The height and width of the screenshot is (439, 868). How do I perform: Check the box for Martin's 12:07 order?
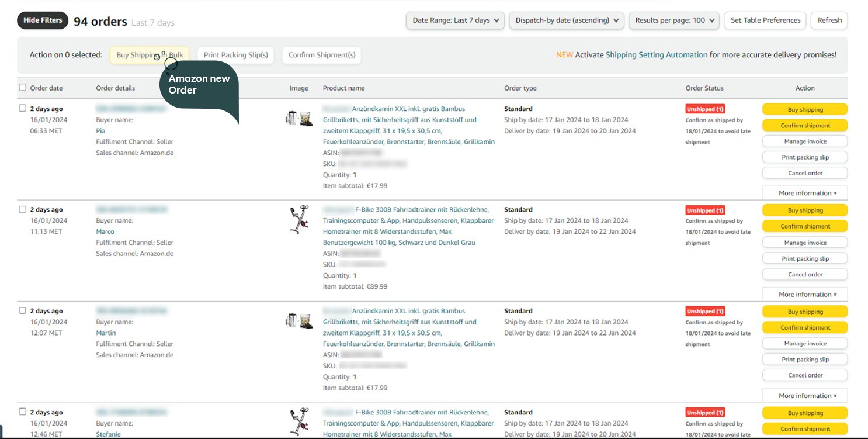23,310
